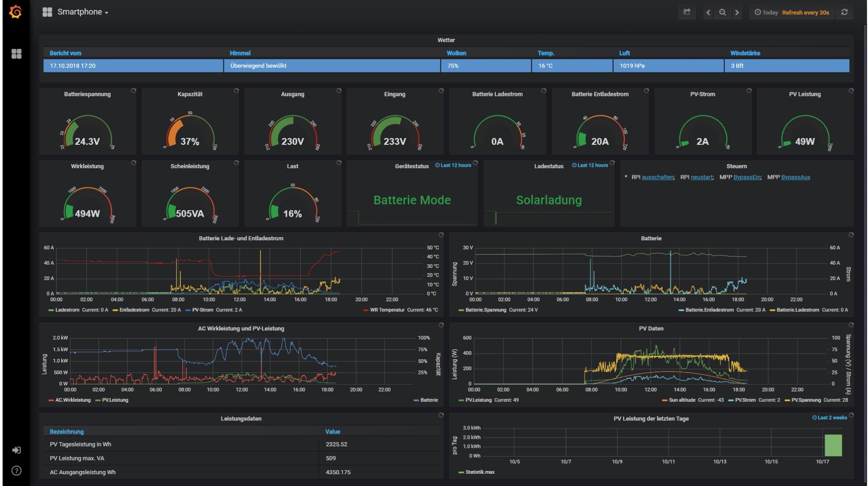Open the Batteriespannung panel title menu
This screenshot has width=868, height=486.
pyautogui.click(x=87, y=94)
